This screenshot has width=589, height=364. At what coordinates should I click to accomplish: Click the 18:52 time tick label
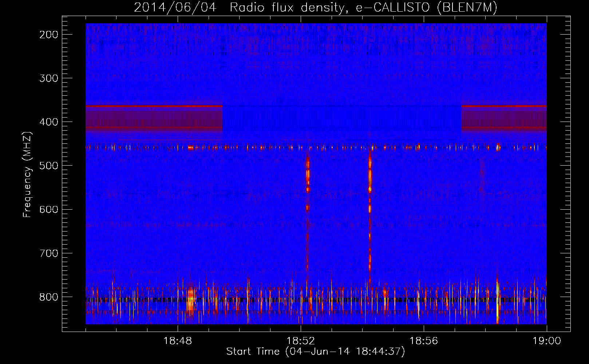(301, 341)
